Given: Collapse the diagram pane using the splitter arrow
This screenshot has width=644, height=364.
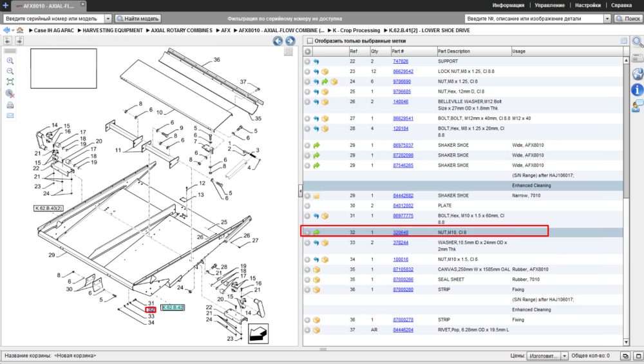Looking at the screenshot, I should [300, 191].
